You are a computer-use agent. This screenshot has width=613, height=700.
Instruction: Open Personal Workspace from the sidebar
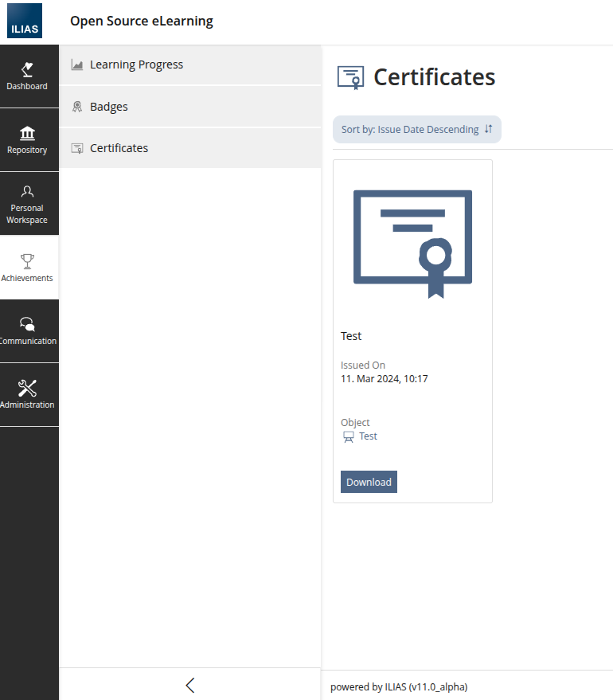(28, 204)
